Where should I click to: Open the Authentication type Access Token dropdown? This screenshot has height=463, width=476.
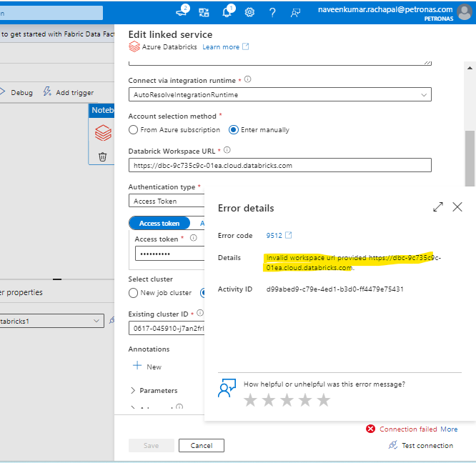(167, 201)
